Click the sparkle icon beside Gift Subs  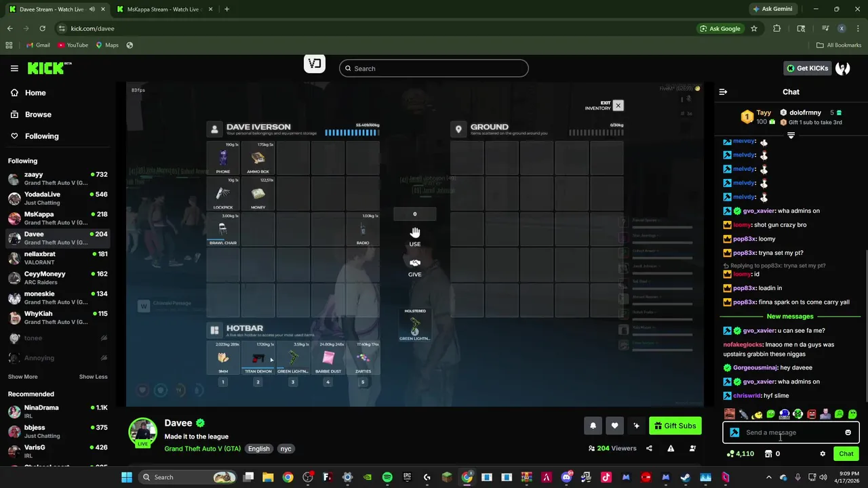click(x=636, y=426)
